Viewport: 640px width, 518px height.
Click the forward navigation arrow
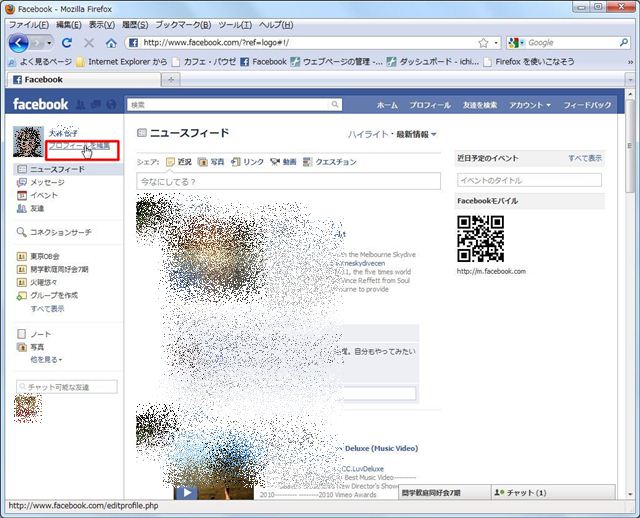point(37,43)
